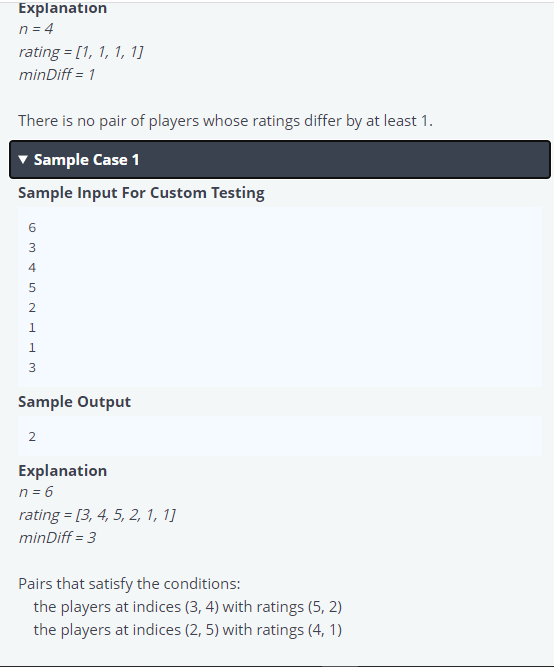Click the lower Explanation heading
Screen dimensions: 554x667
coord(63,471)
